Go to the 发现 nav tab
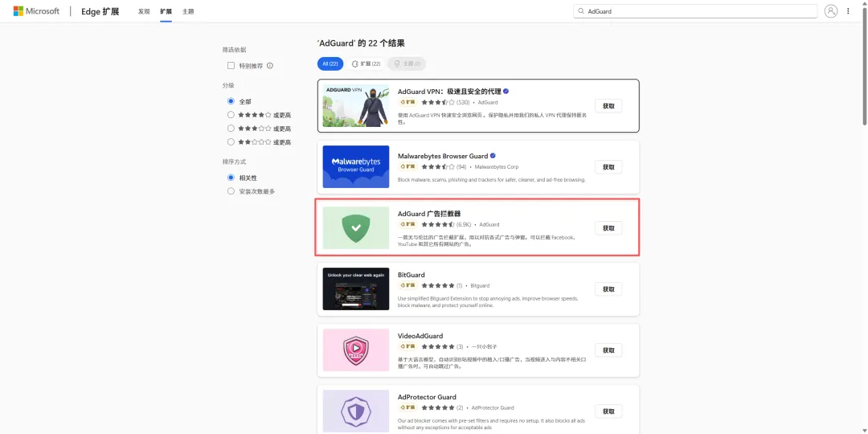This screenshot has width=868, height=434. point(144,11)
